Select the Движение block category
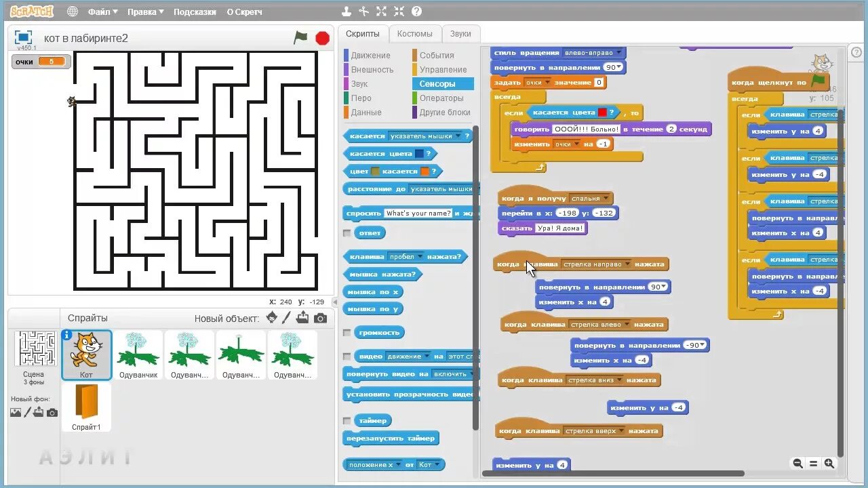This screenshot has height=488, width=868. pyautogui.click(x=370, y=56)
